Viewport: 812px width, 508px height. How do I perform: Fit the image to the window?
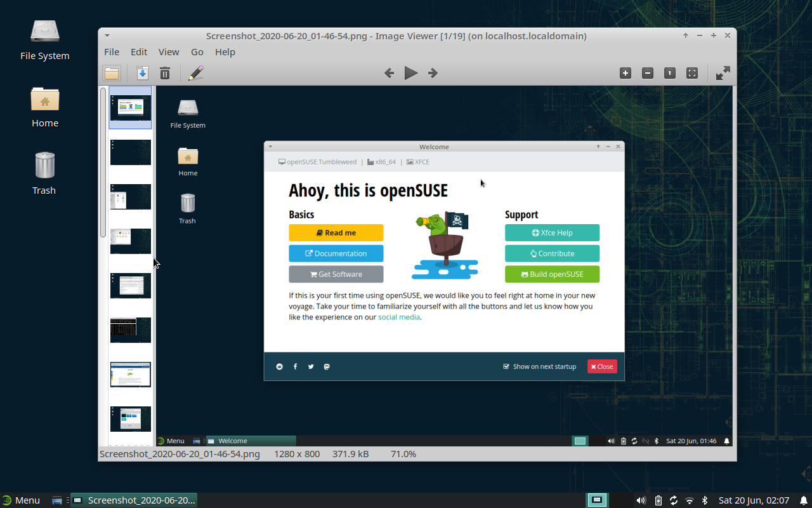[x=691, y=72]
